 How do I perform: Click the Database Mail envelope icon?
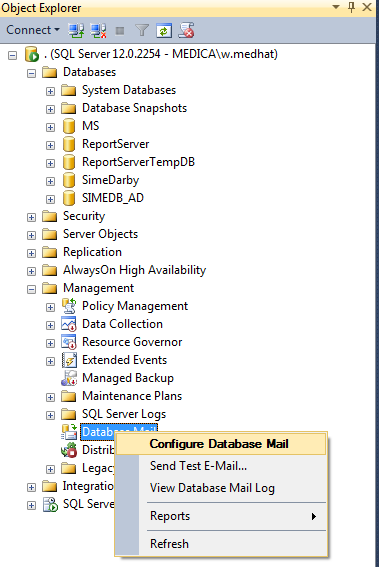coord(69,432)
